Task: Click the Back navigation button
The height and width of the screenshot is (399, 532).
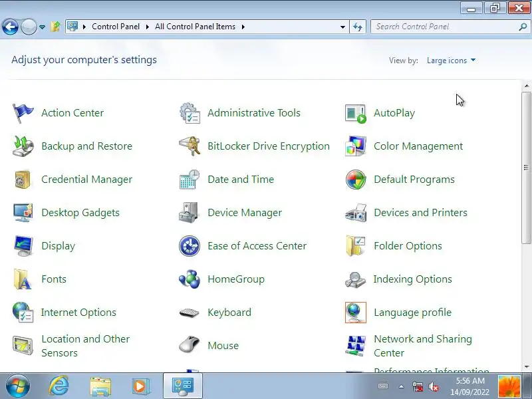Action: 10,27
